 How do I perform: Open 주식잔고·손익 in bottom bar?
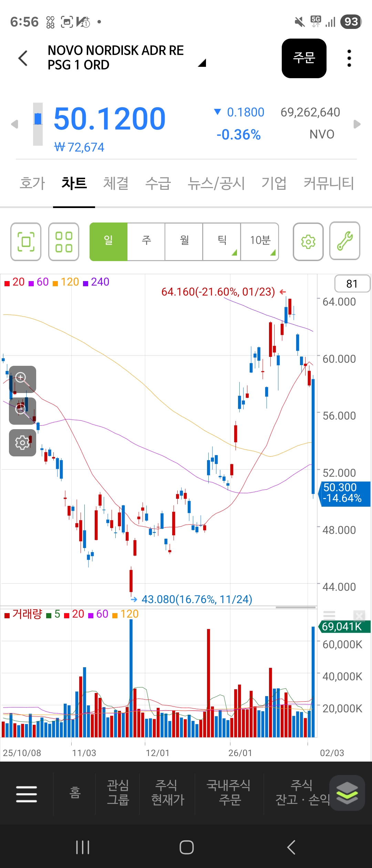(302, 793)
